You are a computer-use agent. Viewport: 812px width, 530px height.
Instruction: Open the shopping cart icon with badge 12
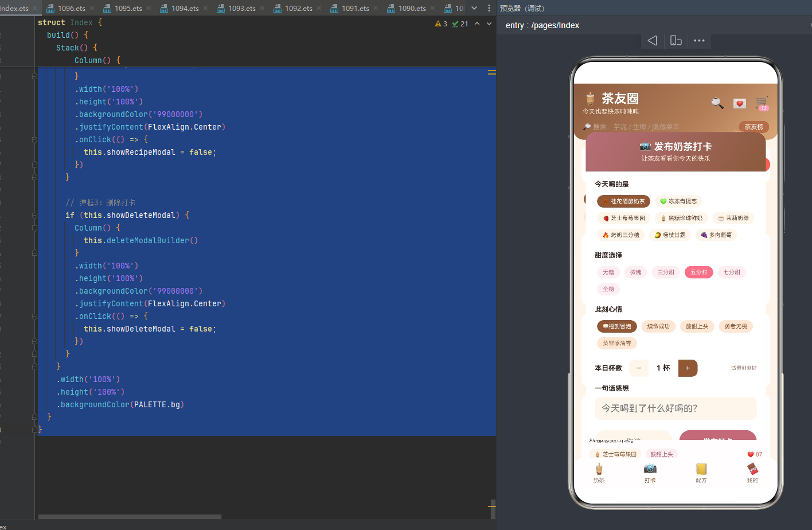coord(762,103)
